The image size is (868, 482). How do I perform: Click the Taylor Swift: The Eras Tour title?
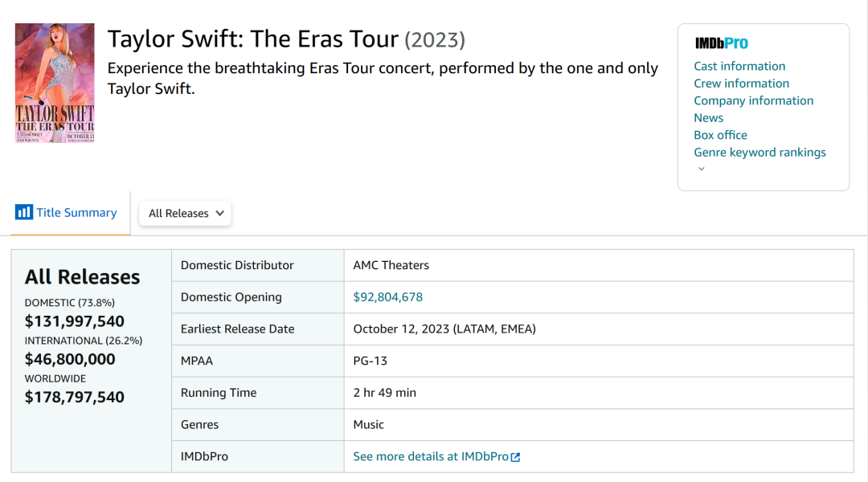click(253, 39)
